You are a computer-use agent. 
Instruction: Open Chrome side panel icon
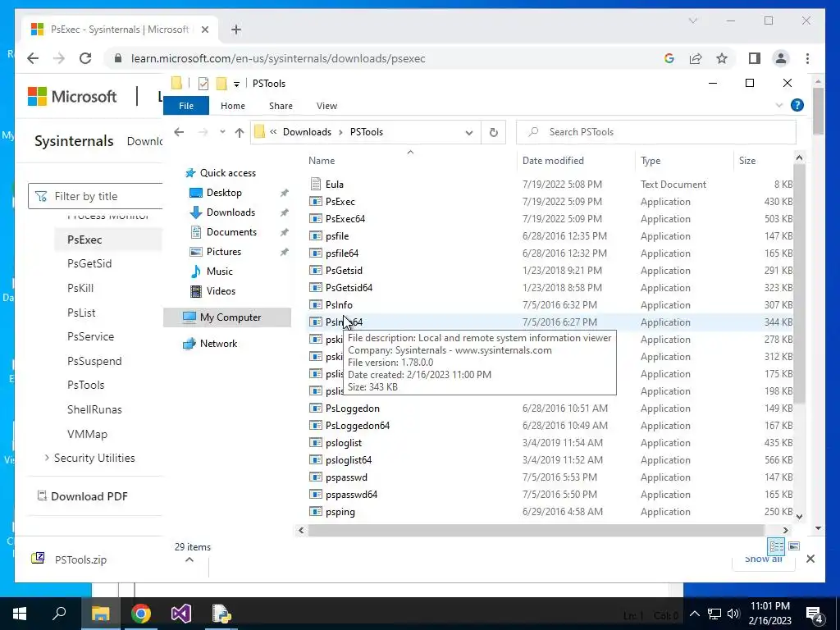coord(755,58)
